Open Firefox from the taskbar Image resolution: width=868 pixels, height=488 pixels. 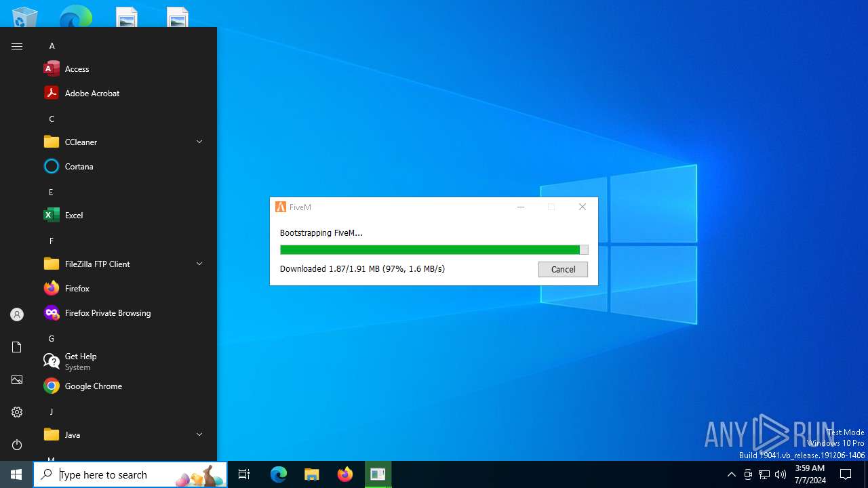pos(345,474)
